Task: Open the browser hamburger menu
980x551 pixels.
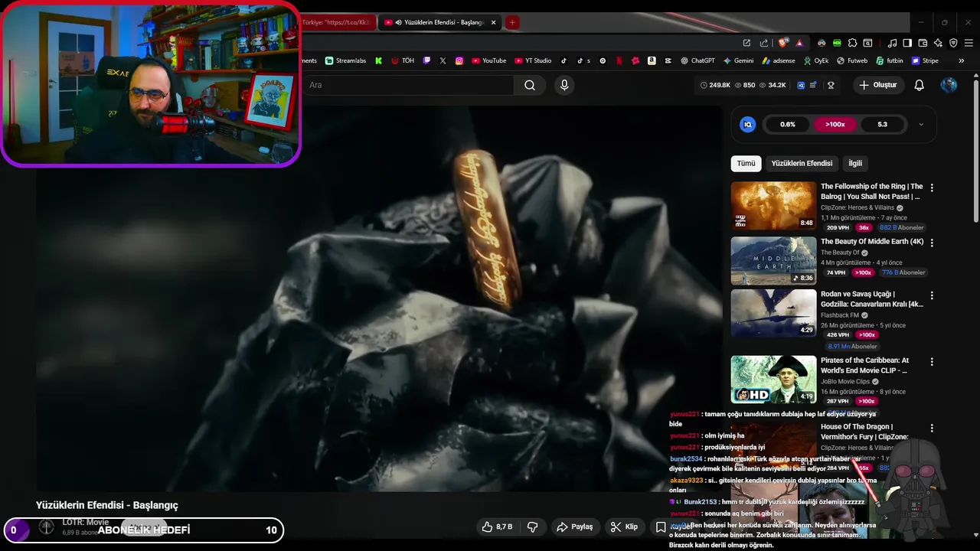Action: pyautogui.click(x=969, y=43)
